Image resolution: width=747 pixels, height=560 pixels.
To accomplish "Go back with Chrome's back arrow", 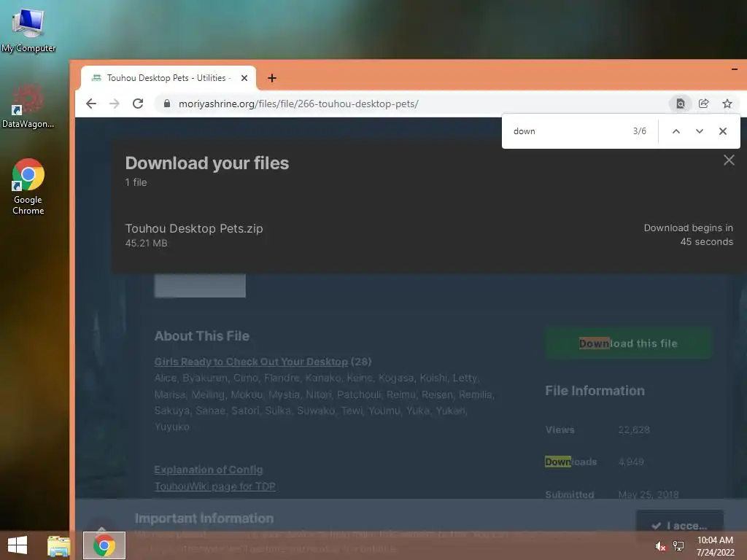I will [91, 104].
